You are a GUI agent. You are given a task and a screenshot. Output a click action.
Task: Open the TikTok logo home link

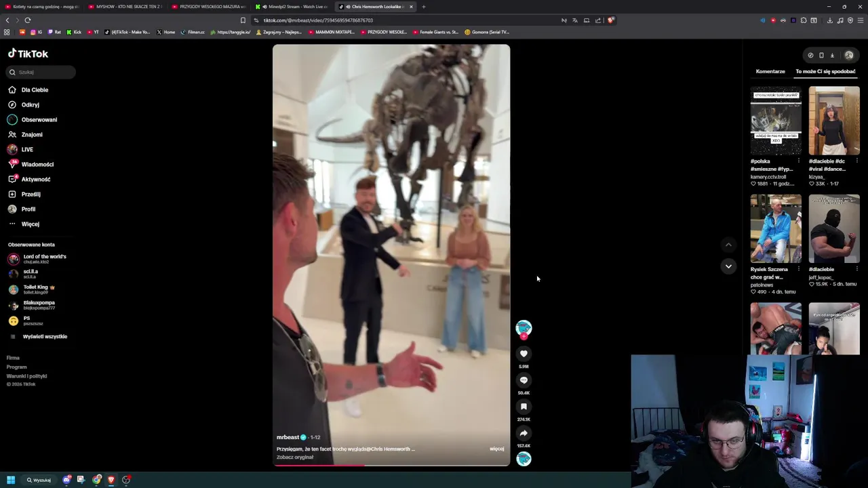[28, 54]
